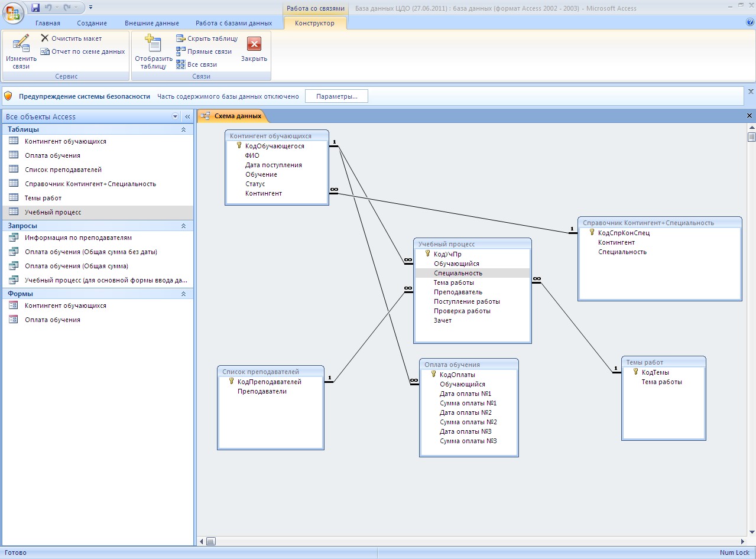756x559 pixels.
Task: Open the Темы работ table in navigation pane
Action: pos(43,198)
